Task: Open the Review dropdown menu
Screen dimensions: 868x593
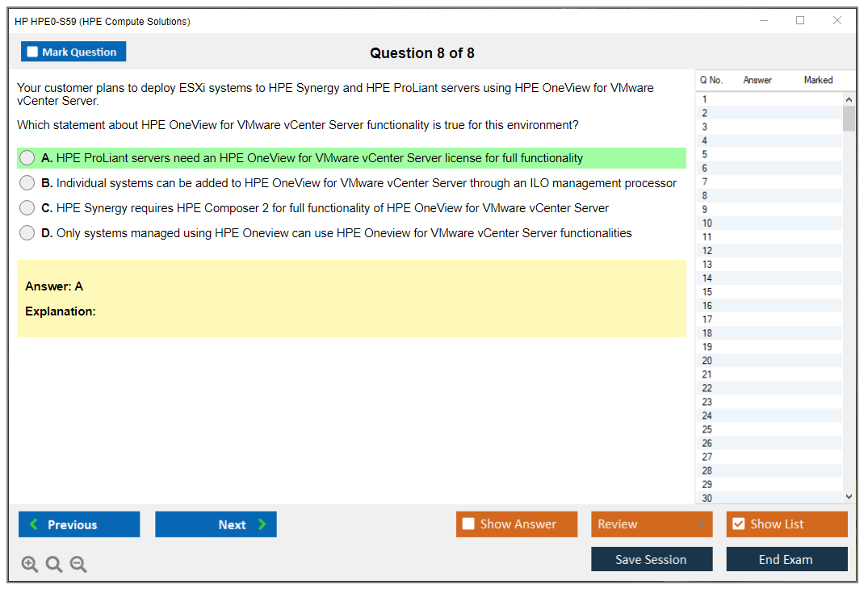Action: (651, 524)
